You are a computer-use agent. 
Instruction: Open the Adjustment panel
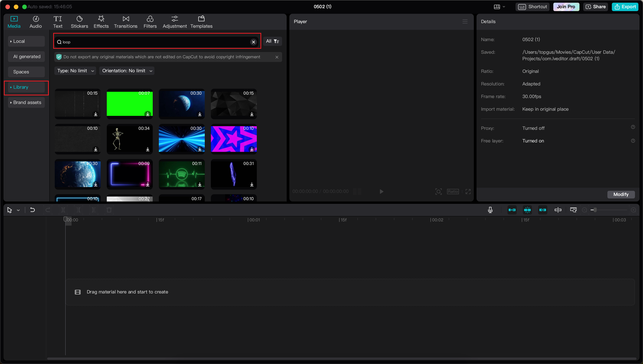(x=175, y=21)
